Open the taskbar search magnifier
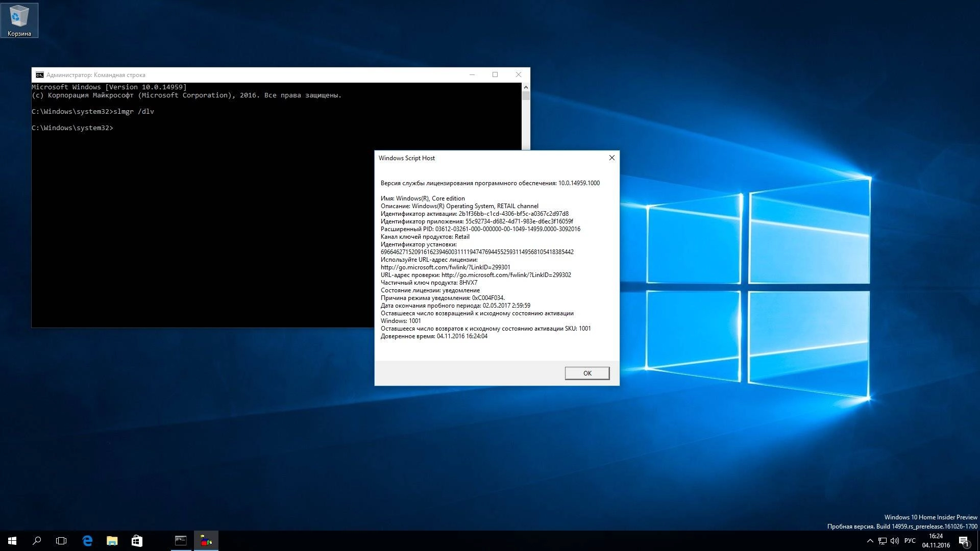This screenshot has width=980, height=551. pos(37,541)
